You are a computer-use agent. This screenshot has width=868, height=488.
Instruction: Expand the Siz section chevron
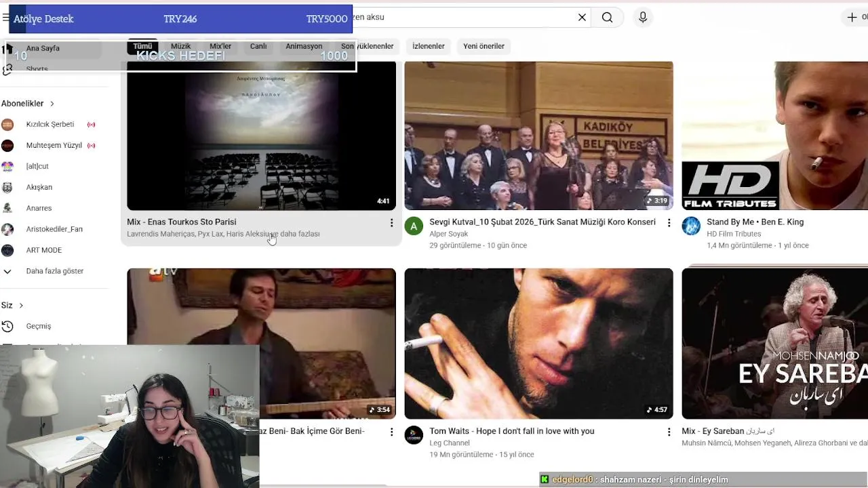tap(21, 306)
